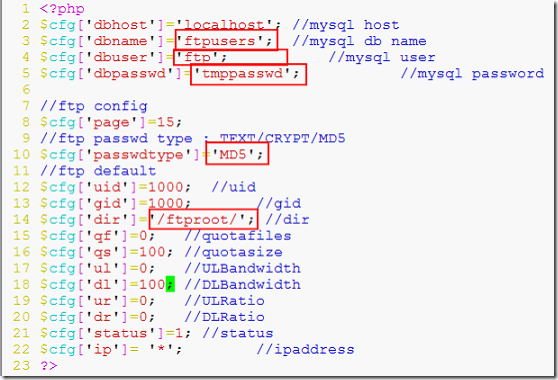Click the 'ftpusers' database name value
The image size is (558, 380).
(x=220, y=41)
